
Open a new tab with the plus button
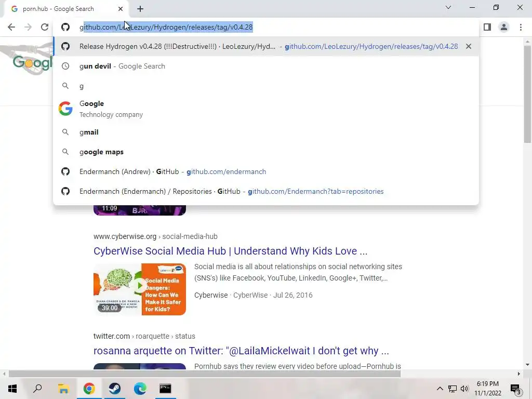pos(140,9)
